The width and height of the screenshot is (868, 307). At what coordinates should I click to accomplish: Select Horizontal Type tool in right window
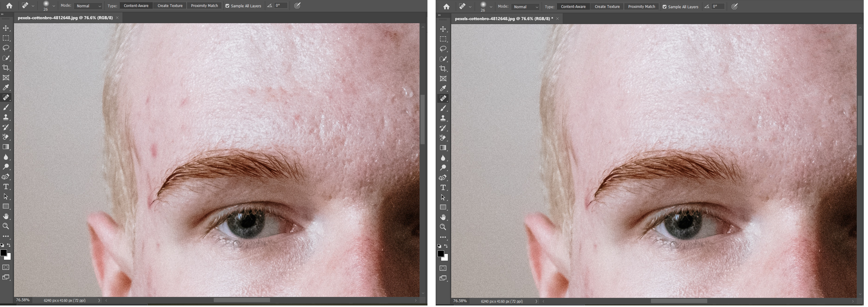[x=443, y=187]
